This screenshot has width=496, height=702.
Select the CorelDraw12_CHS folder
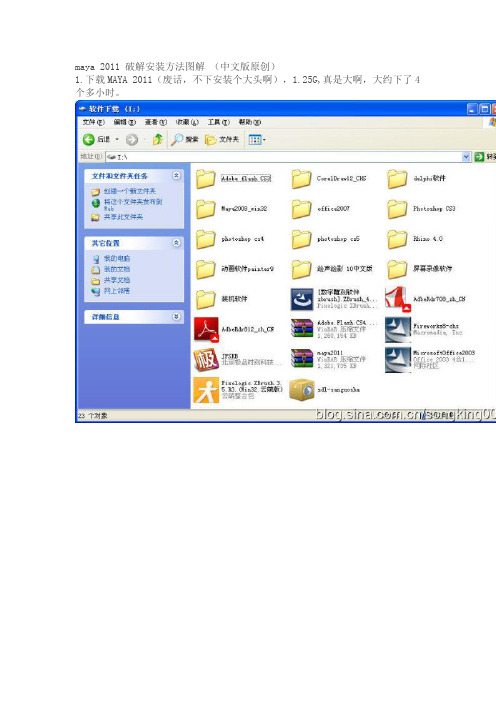pyautogui.click(x=329, y=179)
